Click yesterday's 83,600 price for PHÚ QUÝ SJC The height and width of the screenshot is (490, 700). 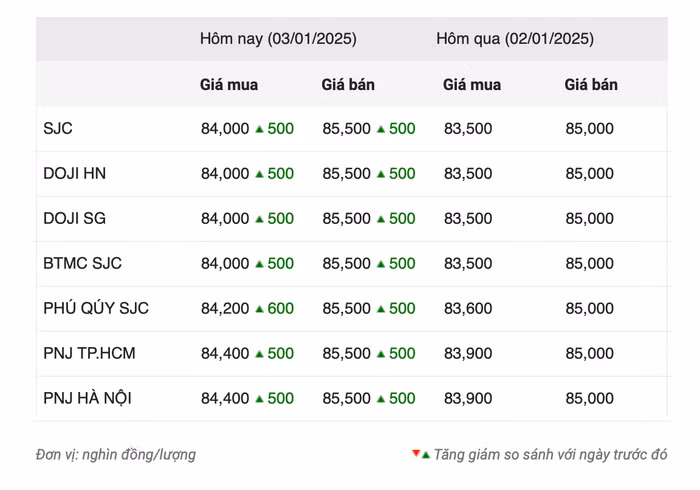point(468,309)
